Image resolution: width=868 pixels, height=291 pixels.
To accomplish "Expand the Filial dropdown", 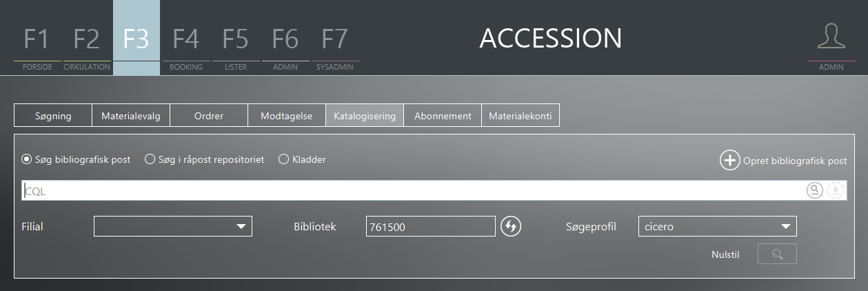I will tap(173, 226).
